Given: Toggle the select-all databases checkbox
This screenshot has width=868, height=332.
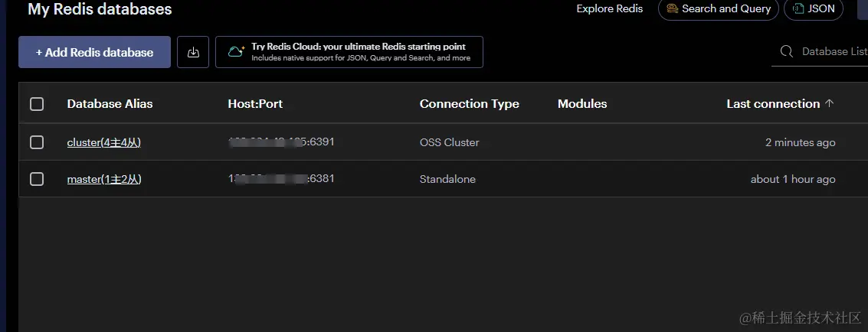Looking at the screenshot, I should [x=37, y=104].
